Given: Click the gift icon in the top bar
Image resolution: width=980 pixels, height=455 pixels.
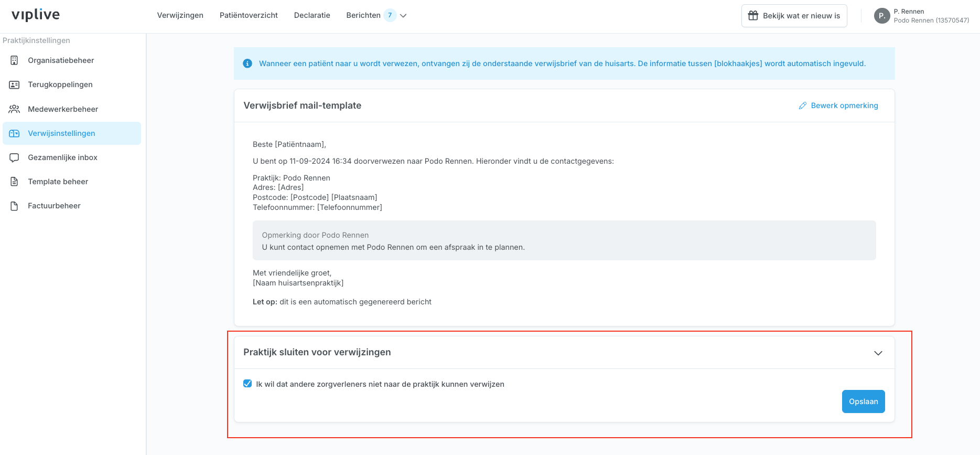Looking at the screenshot, I should tap(753, 16).
